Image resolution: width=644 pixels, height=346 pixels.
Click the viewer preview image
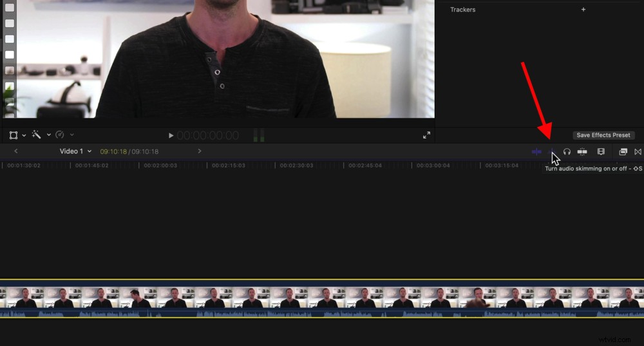coord(218,59)
